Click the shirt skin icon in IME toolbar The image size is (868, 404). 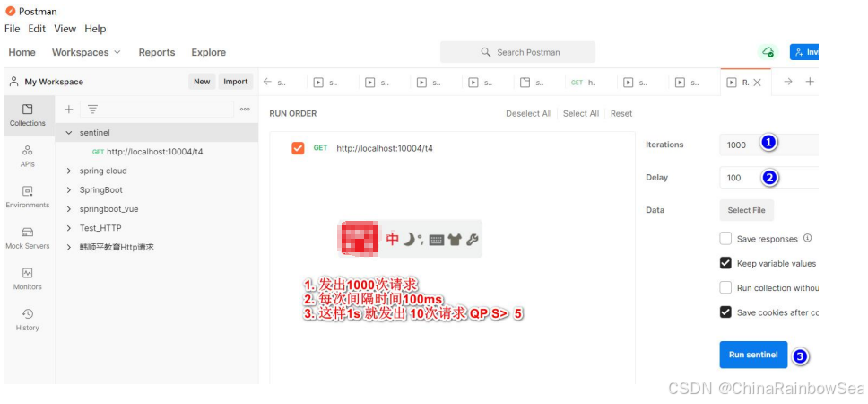(x=455, y=240)
